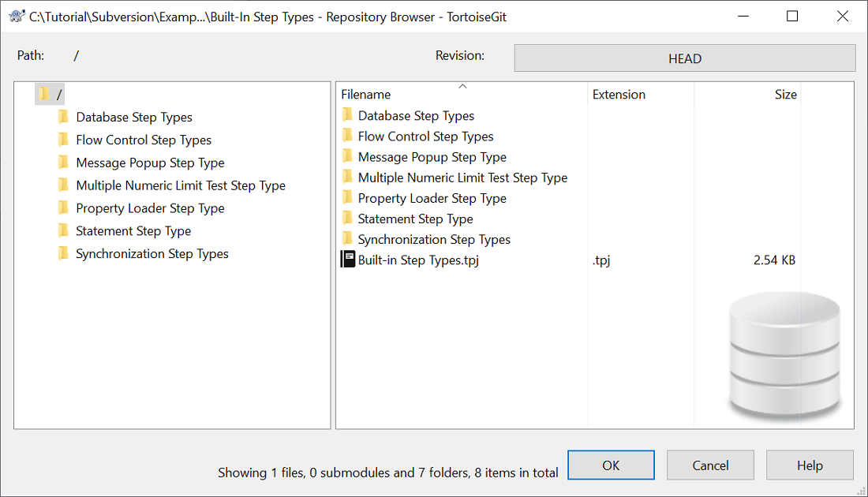Select Property Loader Step Type row in file list
This screenshot has height=497, width=868.
click(x=432, y=198)
